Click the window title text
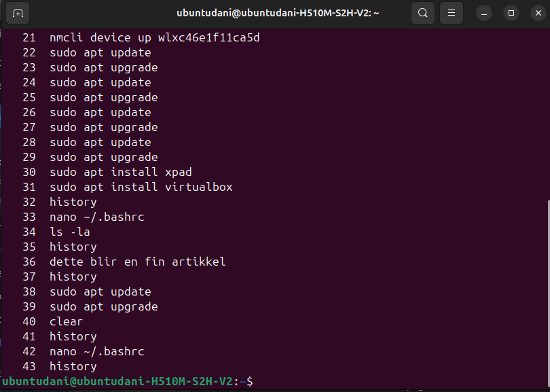 coord(278,14)
